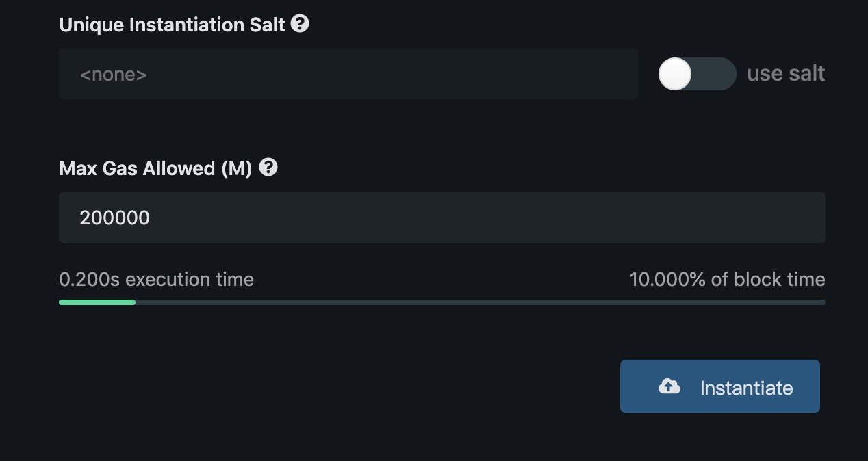
Task: Click the "10.000% of block time" text
Action: tap(727, 279)
